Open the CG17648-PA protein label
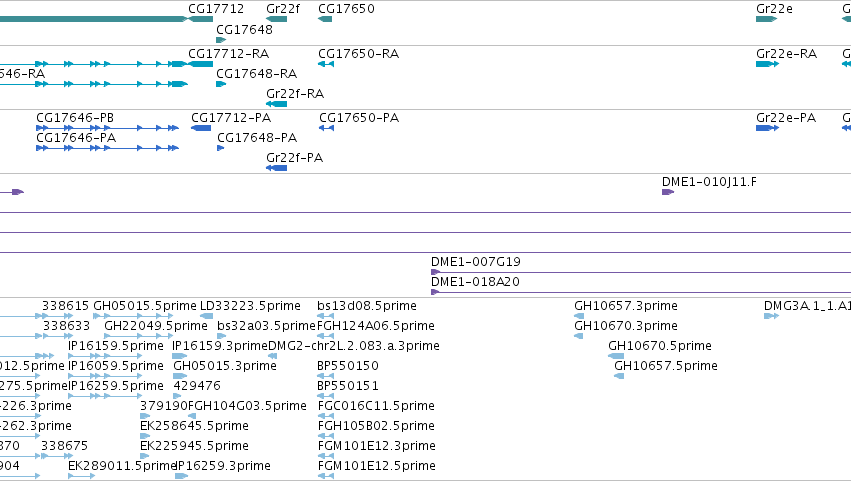The height and width of the screenshot is (481, 851). click(257, 138)
